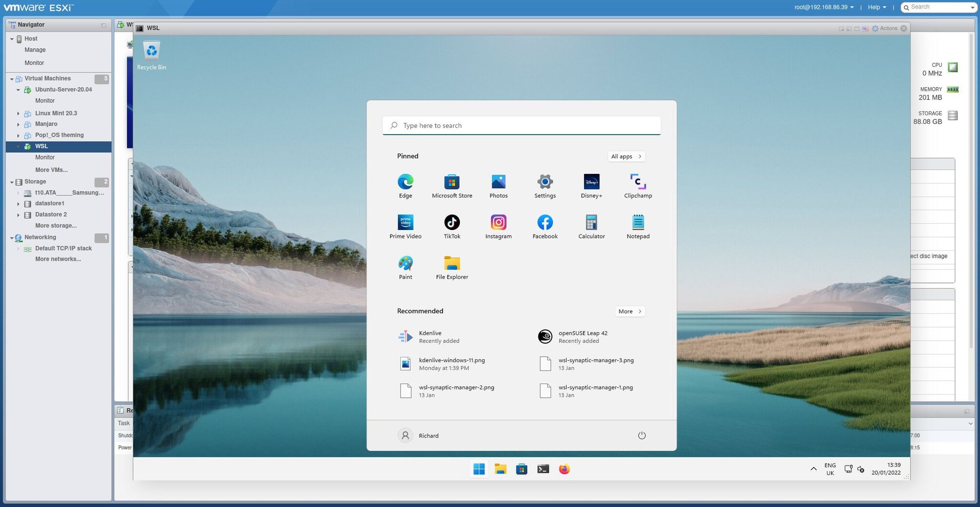Expand the Linux Mint 20.3 VM entry

coord(19,113)
